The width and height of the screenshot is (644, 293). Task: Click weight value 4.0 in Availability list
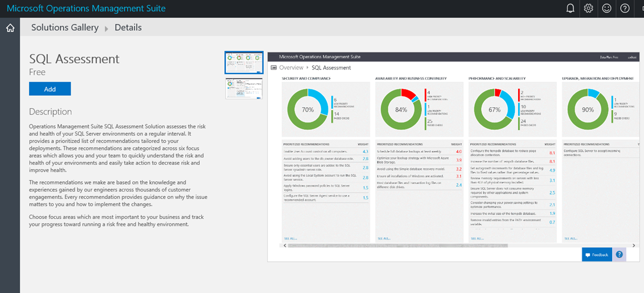pos(459,152)
